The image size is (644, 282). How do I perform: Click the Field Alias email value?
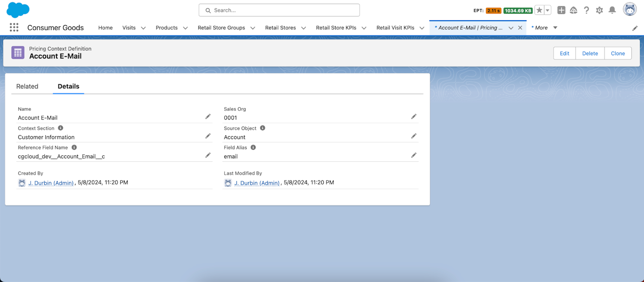coord(231,156)
